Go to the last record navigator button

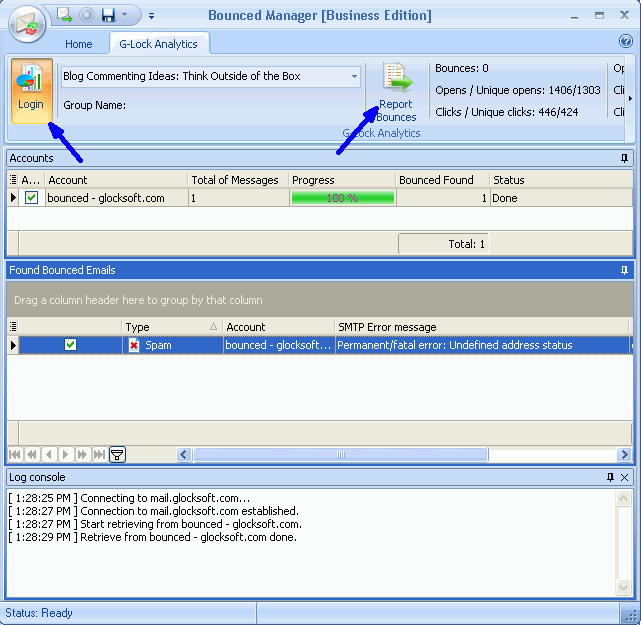(x=99, y=455)
